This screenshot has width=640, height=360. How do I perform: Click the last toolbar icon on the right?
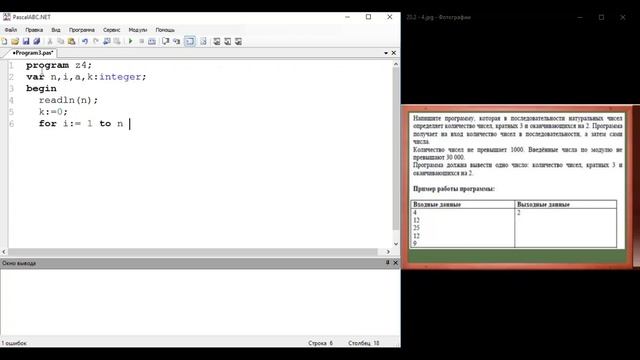238,41
